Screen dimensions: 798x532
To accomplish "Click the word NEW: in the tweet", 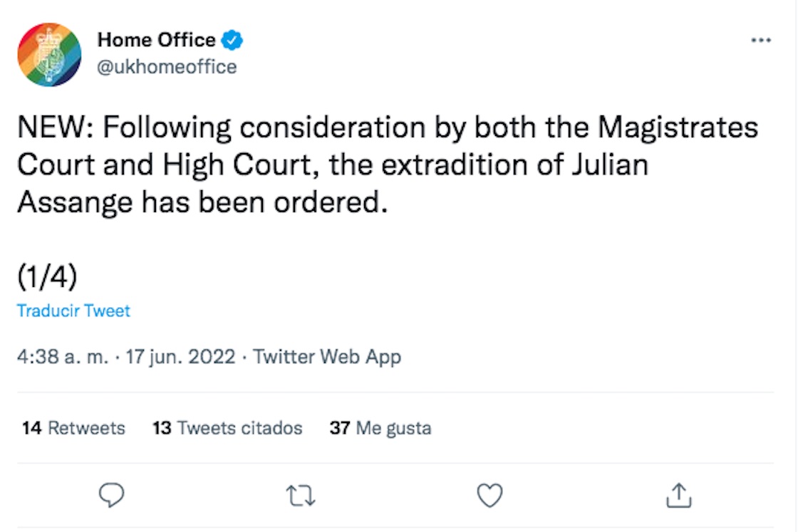I will [x=55, y=129].
